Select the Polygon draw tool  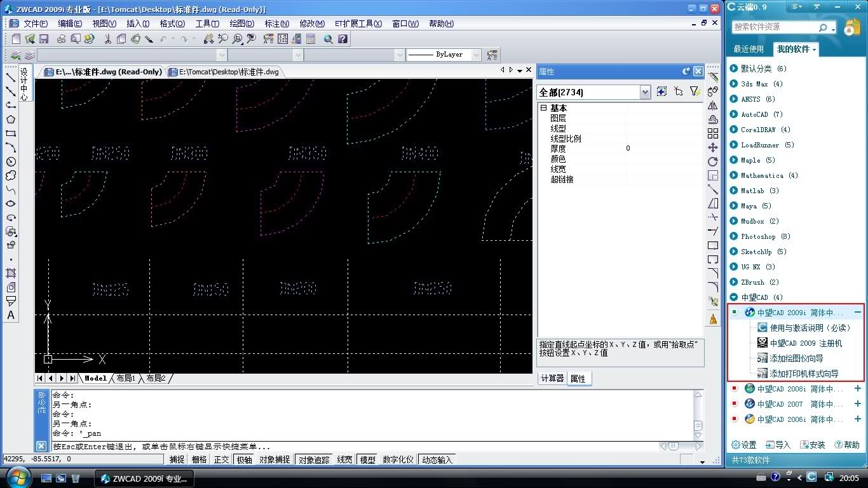click(11, 119)
